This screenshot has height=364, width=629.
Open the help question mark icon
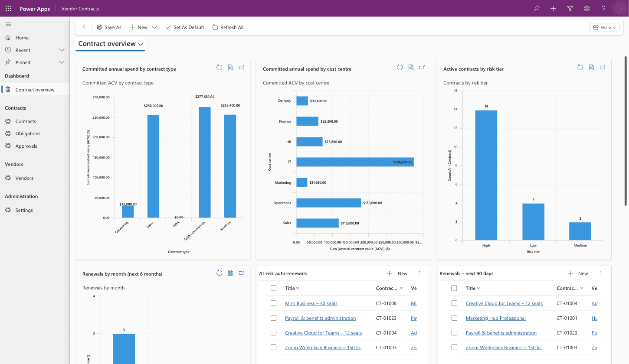tap(603, 8)
